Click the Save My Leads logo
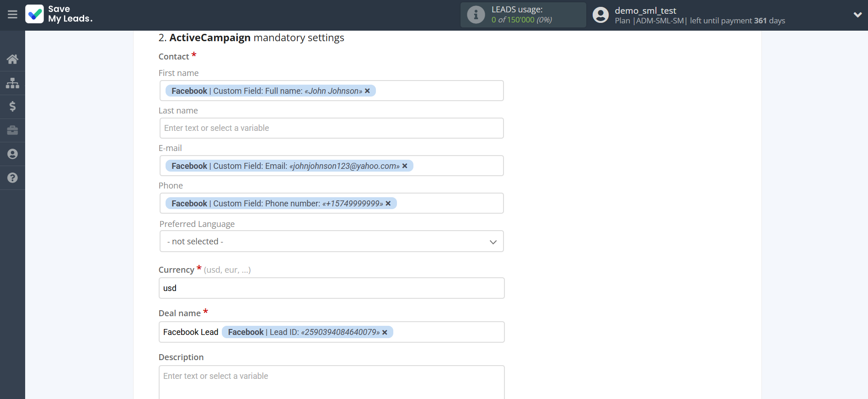868x399 pixels. click(59, 14)
